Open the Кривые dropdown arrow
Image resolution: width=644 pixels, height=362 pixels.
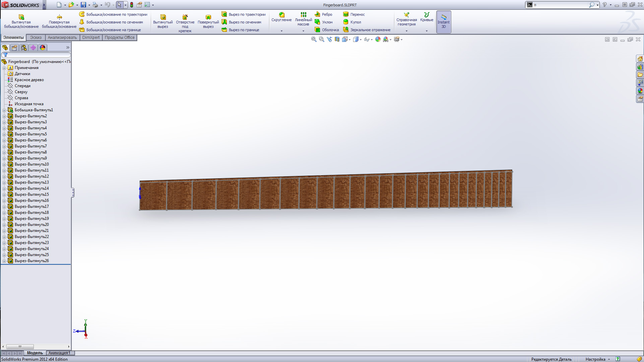(x=427, y=31)
